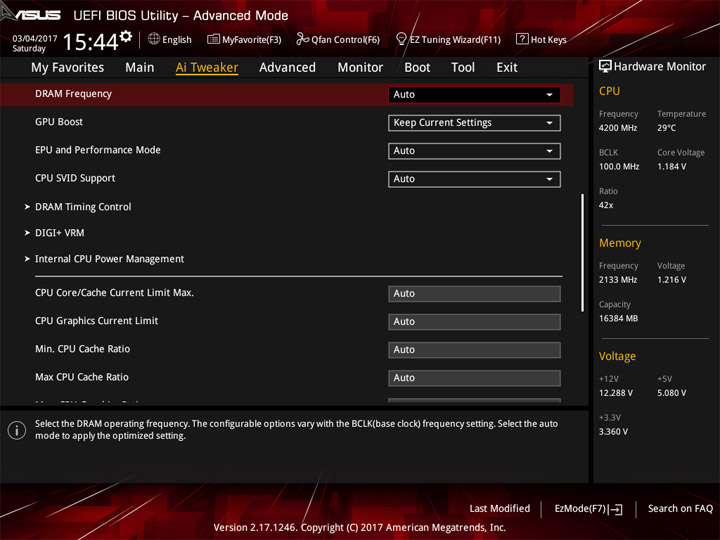Image resolution: width=720 pixels, height=540 pixels.
Task: Click Last Modified
Action: 500,508
